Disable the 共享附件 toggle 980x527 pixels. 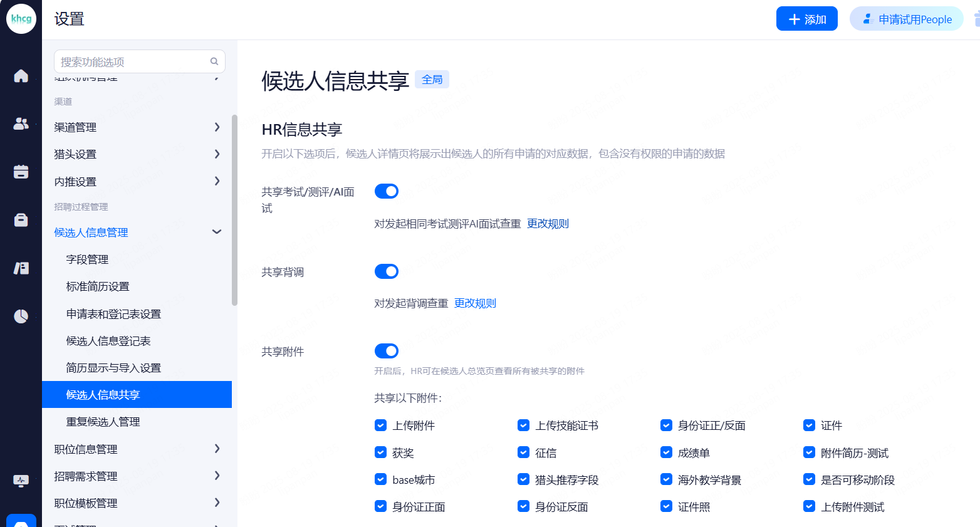(x=386, y=351)
